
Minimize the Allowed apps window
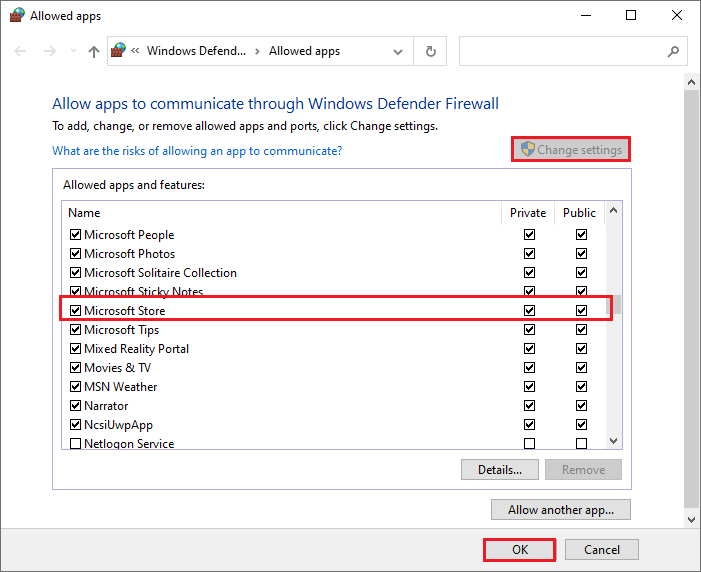[586, 16]
